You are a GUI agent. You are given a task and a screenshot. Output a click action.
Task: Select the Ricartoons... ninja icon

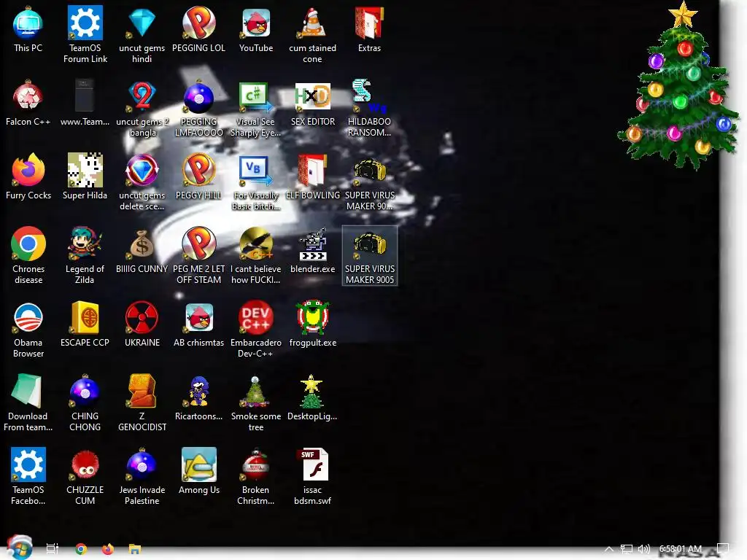point(198,397)
